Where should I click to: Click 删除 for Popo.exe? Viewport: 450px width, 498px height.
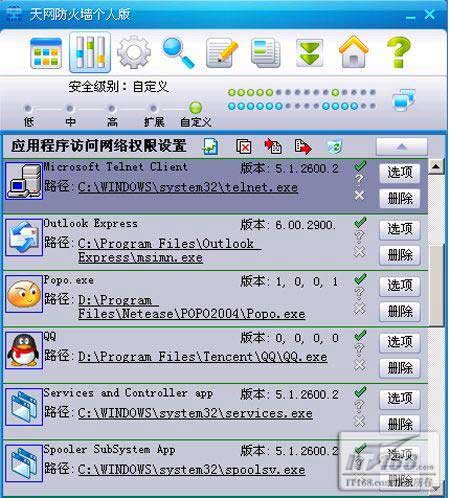pyautogui.click(x=399, y=312)
